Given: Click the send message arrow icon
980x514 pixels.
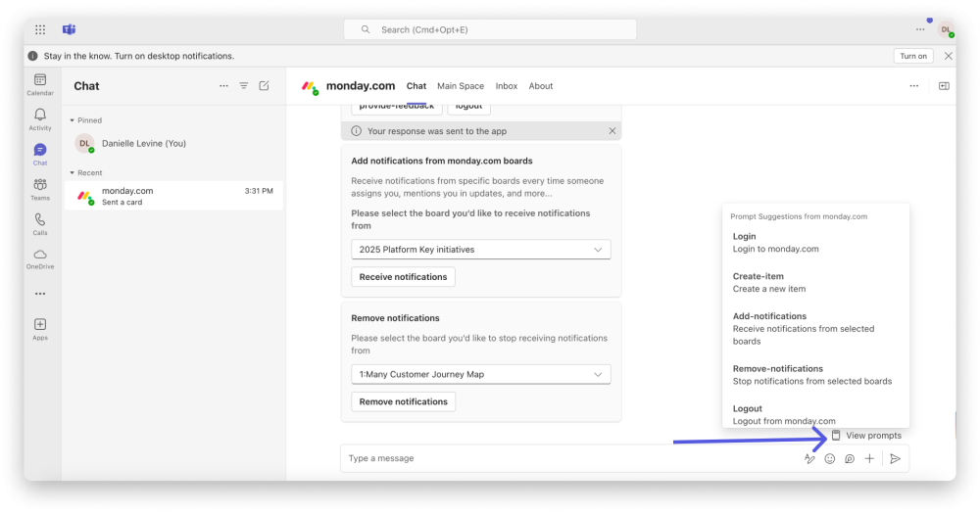Looking at the screenshot, I should tap(895, 458).
